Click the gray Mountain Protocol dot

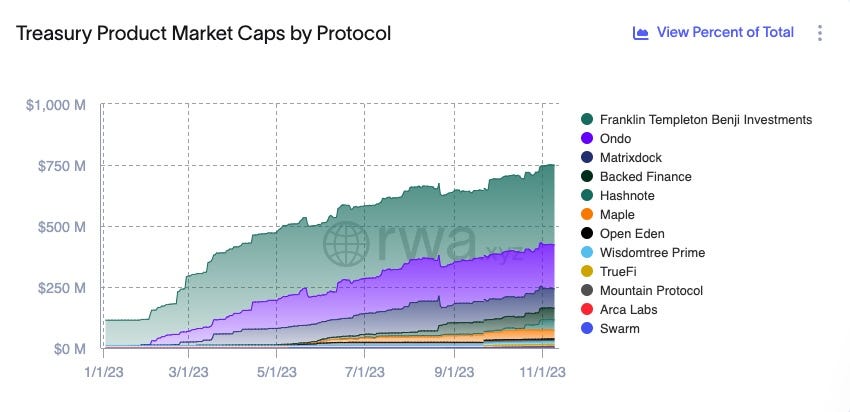(587, 291)
